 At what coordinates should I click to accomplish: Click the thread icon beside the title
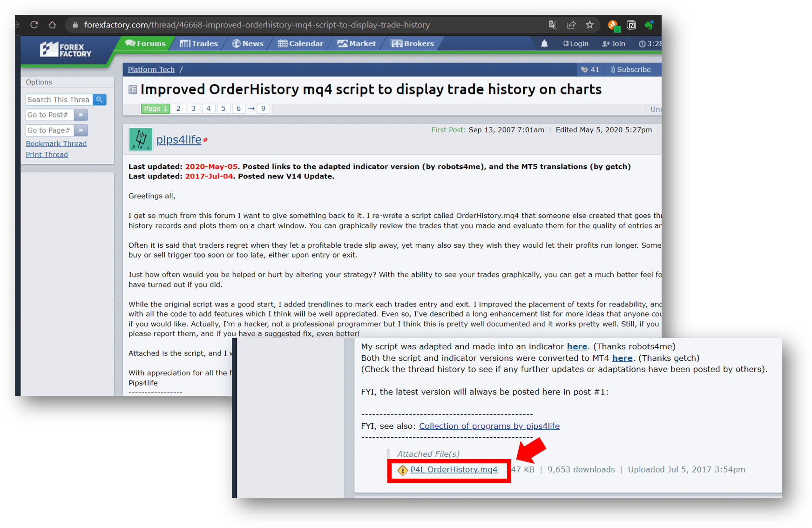[x=133, y=90]
